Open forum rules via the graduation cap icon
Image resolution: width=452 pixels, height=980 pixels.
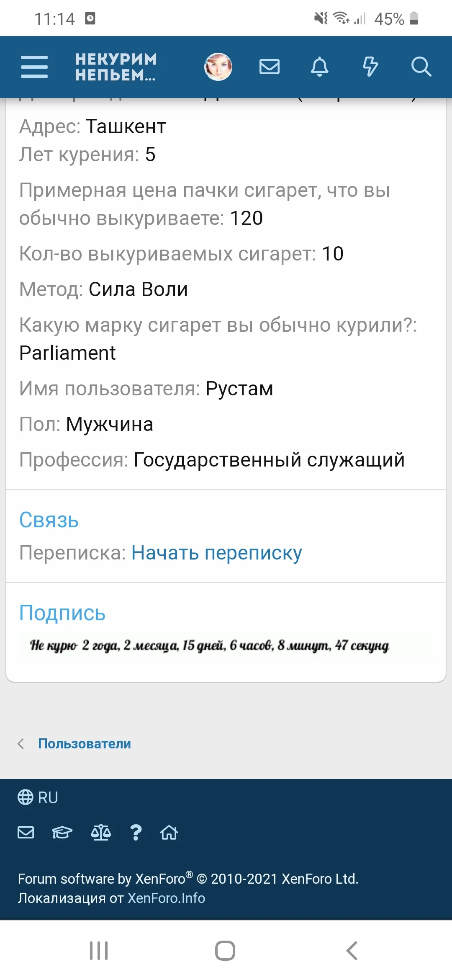61,832
